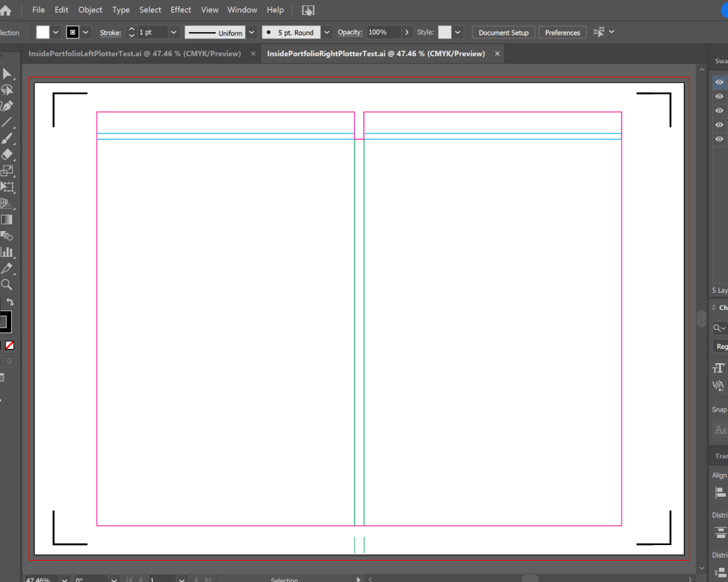
Task: Click the fill color swatch in control bar
Action: pyautogui.click(x=43, y=33)
